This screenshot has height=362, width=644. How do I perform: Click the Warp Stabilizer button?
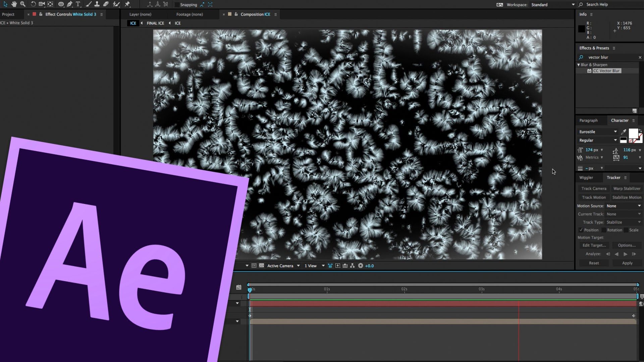[627, 188]
